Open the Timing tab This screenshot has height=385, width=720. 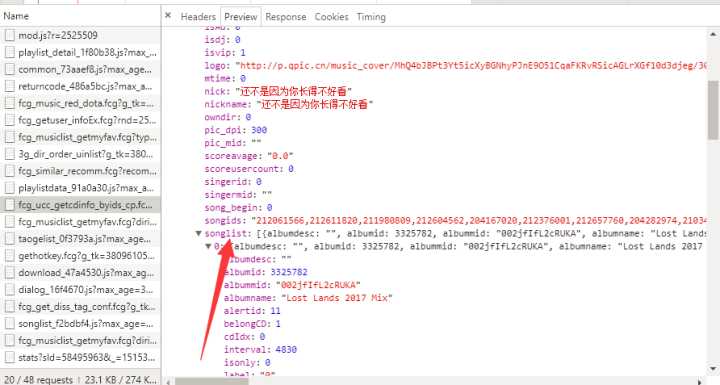click(371, 17)
